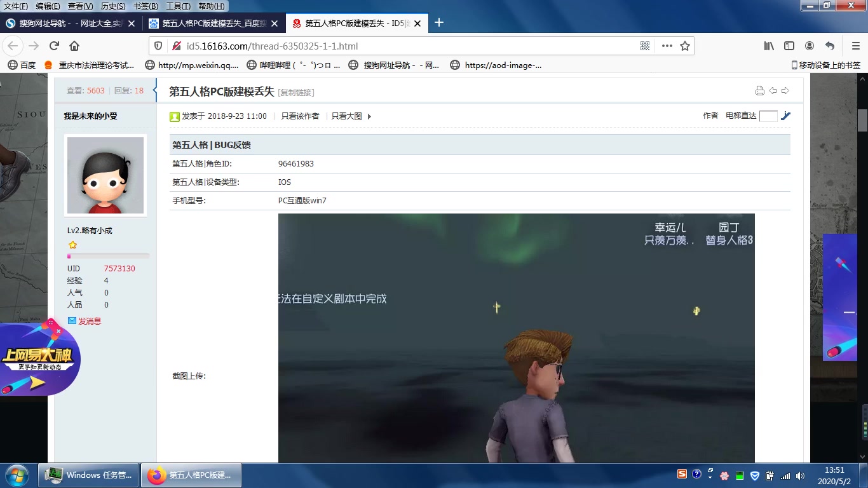
Task: Open the Library icon on toolbar
Action: pos(768,45)
